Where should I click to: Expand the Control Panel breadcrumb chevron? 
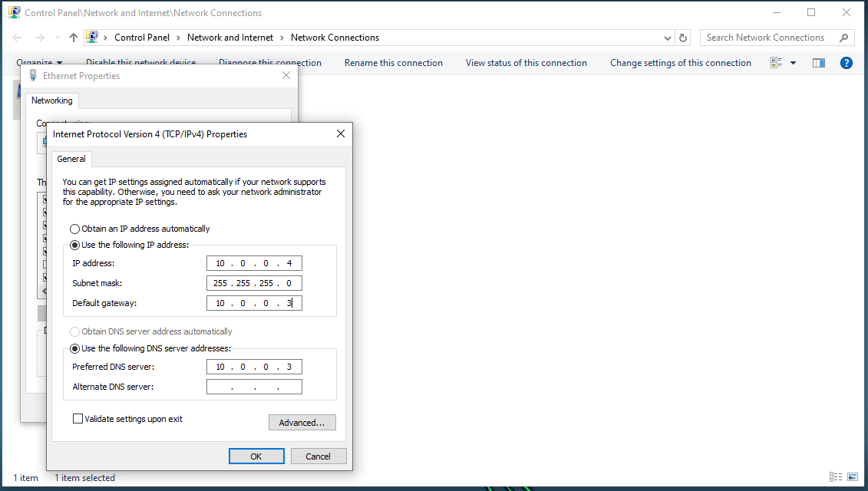pos(177,38)
